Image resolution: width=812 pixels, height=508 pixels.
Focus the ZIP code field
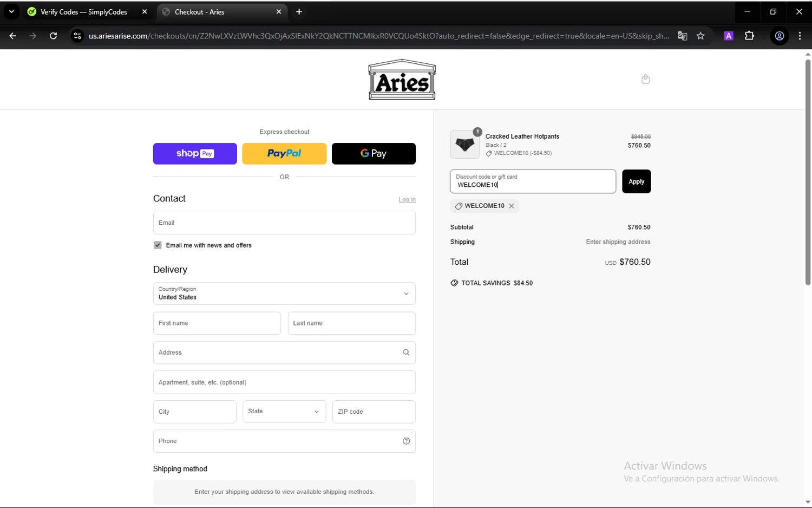(374, 412)
